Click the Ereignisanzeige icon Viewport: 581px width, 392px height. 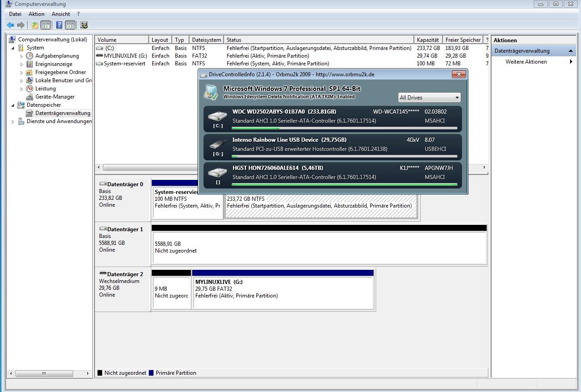[30, 64]
